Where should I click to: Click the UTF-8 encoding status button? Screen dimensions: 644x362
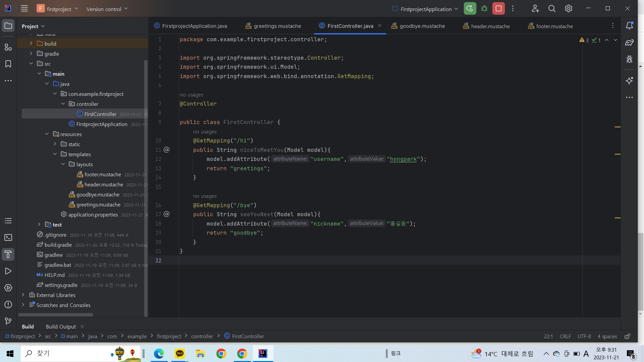point(584,336)
